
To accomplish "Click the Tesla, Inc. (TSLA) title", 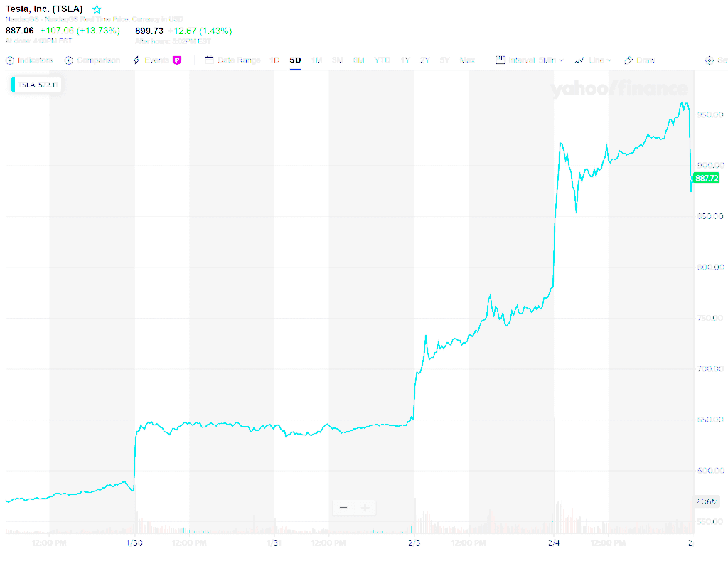I will click(x=44, y=9).
